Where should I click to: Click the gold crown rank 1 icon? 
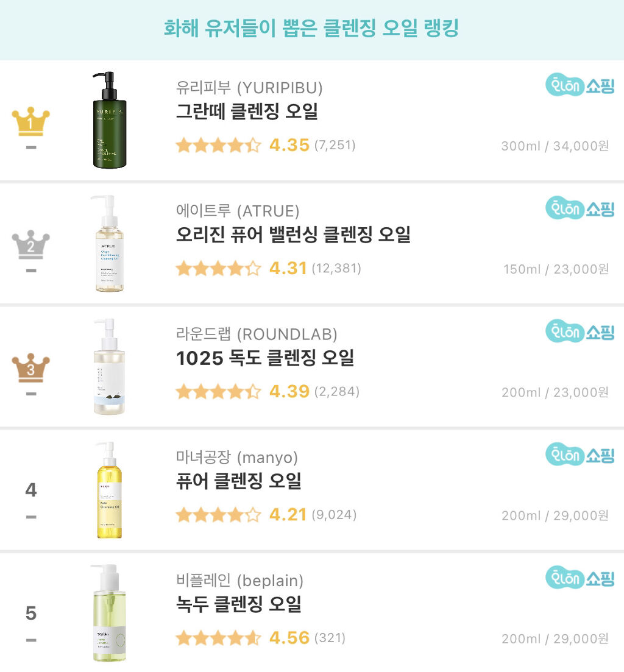(30, 122)
